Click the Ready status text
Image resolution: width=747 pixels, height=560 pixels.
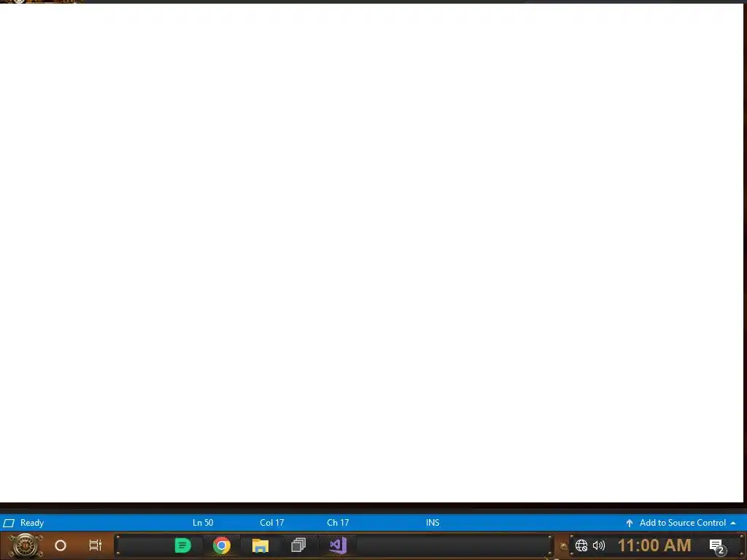(x=32, y=523)
